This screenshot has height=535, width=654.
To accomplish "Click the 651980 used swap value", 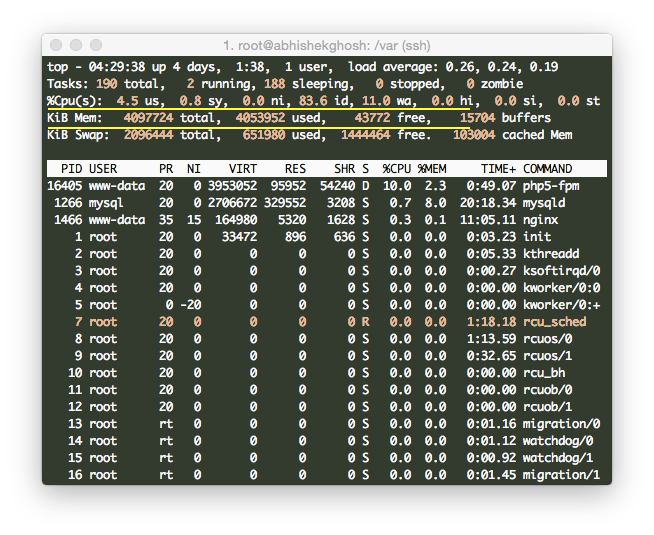I will (264, 135).
